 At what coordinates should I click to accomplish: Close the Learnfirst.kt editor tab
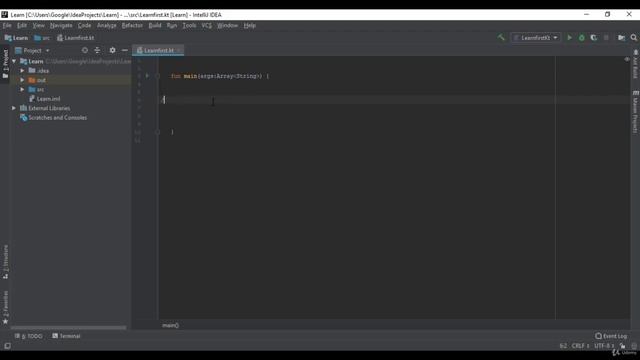coord(179,50)
